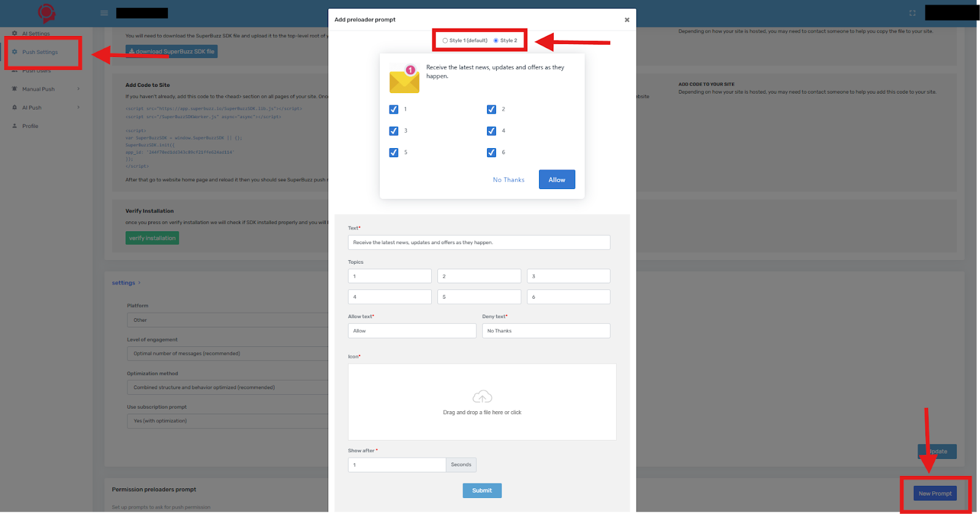Uncheck topic checkbox 1 in preview
The image size is (980, 514).
tap(394, 110)
